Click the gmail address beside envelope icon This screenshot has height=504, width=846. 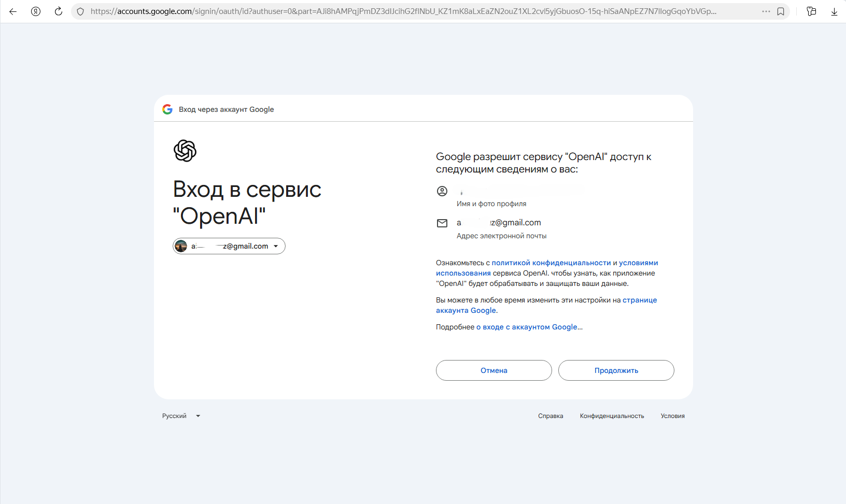coord(499,223)
